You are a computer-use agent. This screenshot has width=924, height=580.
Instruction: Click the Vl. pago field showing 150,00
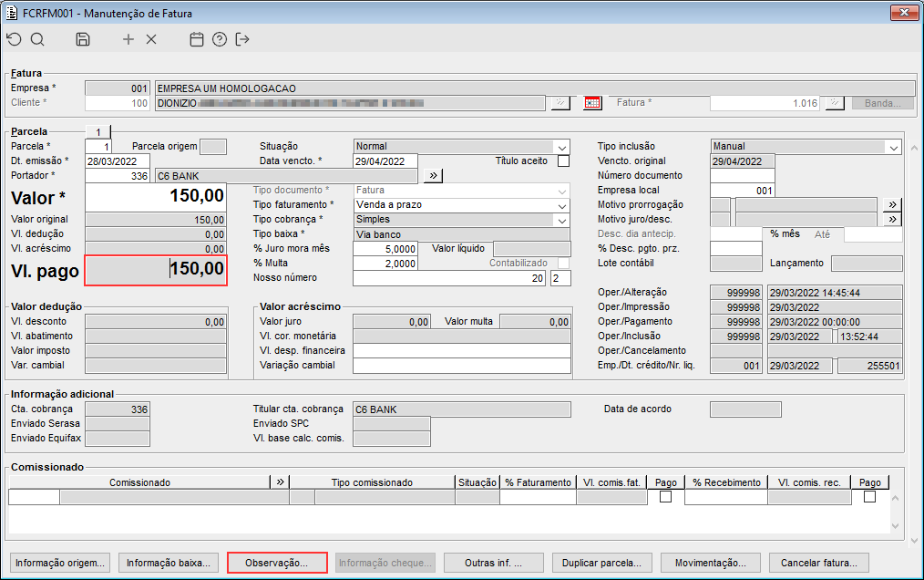(156, 270)
